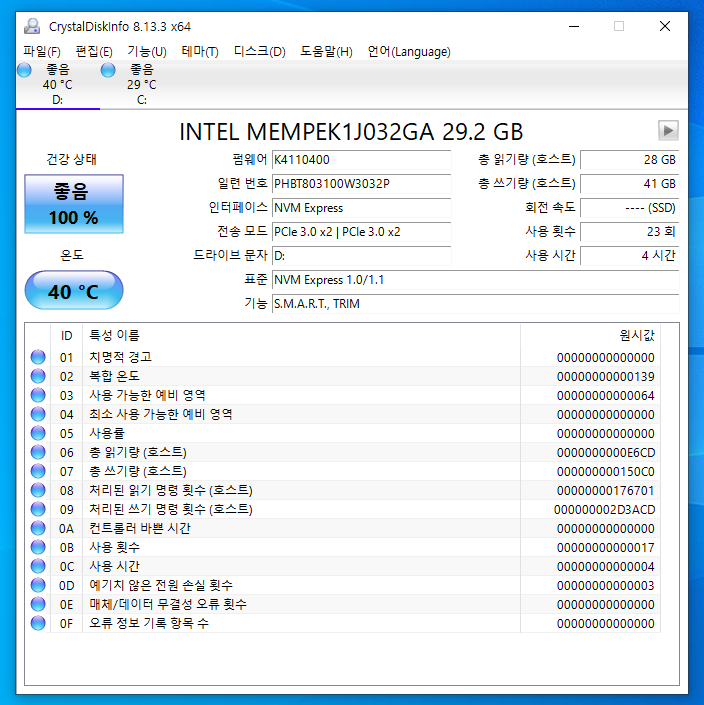Screen dimensions: 704x705
Task: Click the status icon for row 0F
Action: pyautogui.click(x=38, y=623)
